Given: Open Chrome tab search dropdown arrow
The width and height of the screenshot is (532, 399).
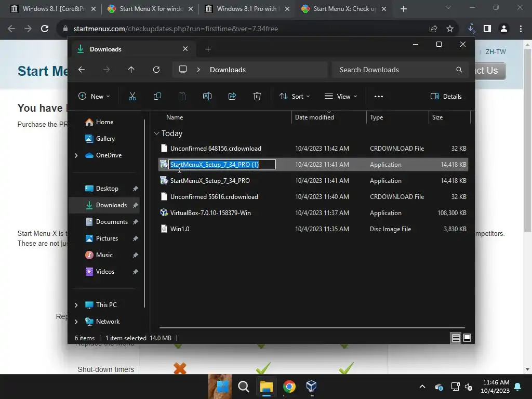Looking at the screenshot, I should click(448, 7).
